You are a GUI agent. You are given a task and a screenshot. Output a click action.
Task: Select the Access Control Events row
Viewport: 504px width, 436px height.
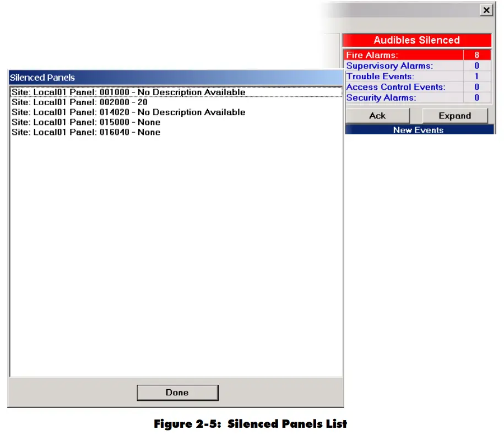tap(386, 86)
